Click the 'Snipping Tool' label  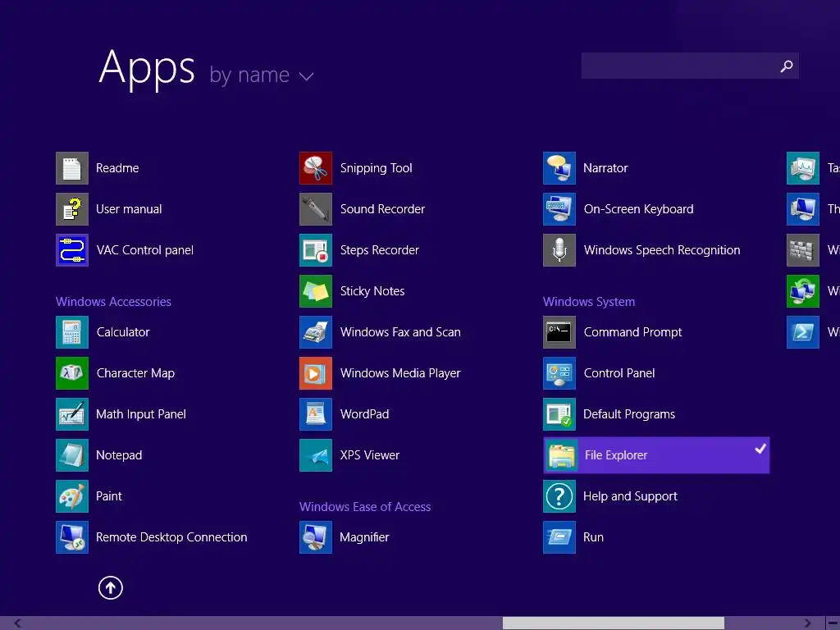[x=376, y=168]
